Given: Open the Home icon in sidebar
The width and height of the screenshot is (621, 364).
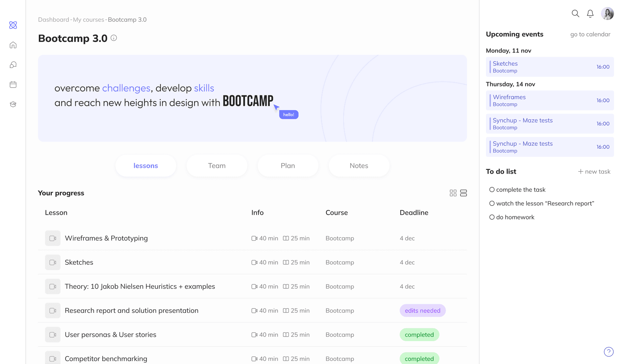Looking at the screenshot, I should click(13, 45).
